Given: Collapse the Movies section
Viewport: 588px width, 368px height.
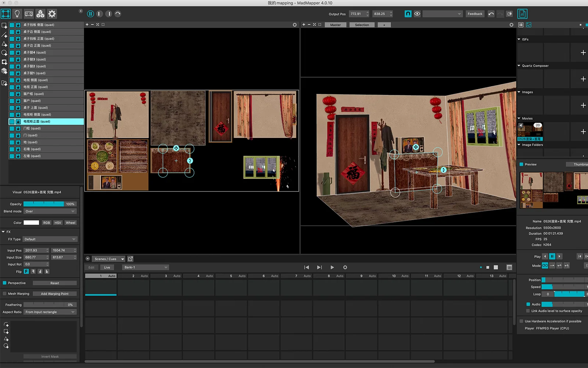Looking at the screenshot, I should [x=519, y=118].
